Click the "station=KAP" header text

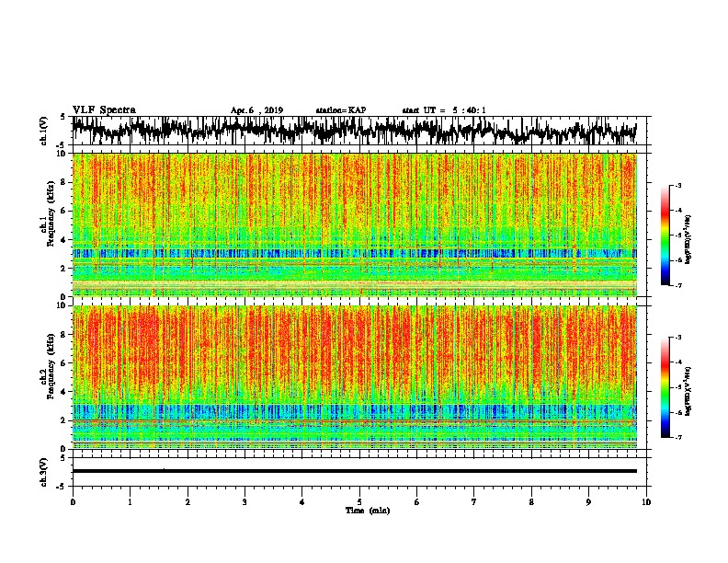click(x=341, y=110)
